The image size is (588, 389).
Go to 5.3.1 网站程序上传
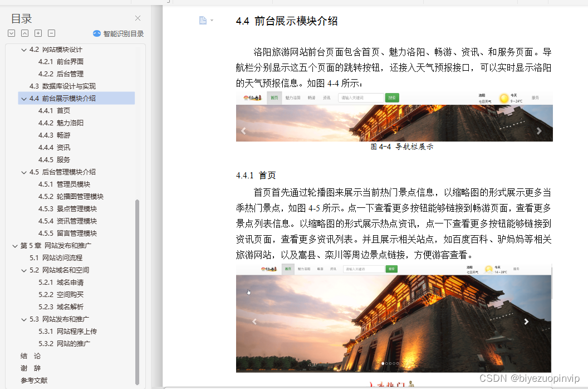point(67,332)
